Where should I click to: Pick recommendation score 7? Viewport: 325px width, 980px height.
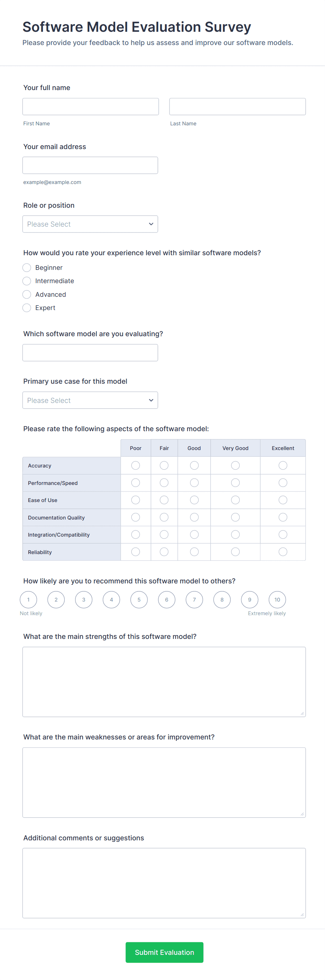(194, 599)
